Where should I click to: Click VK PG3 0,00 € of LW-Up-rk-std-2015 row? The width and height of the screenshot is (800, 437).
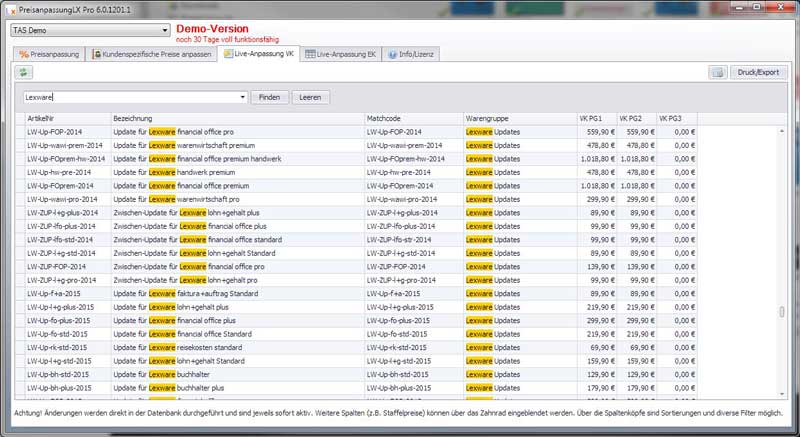684,348
